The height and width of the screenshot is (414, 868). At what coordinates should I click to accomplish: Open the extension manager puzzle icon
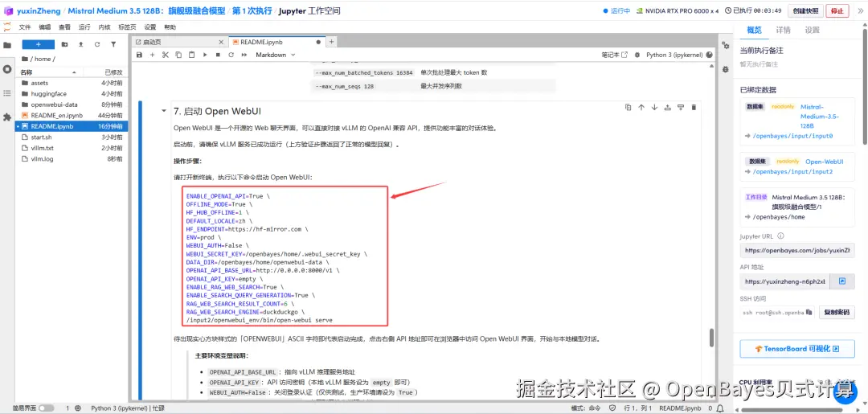[x=7, y=117]
